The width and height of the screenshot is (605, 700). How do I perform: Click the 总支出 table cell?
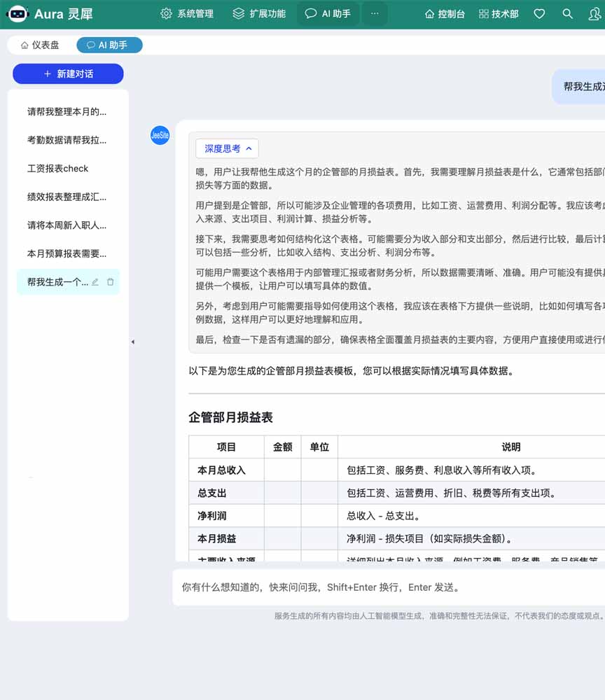tap(226, 493)
